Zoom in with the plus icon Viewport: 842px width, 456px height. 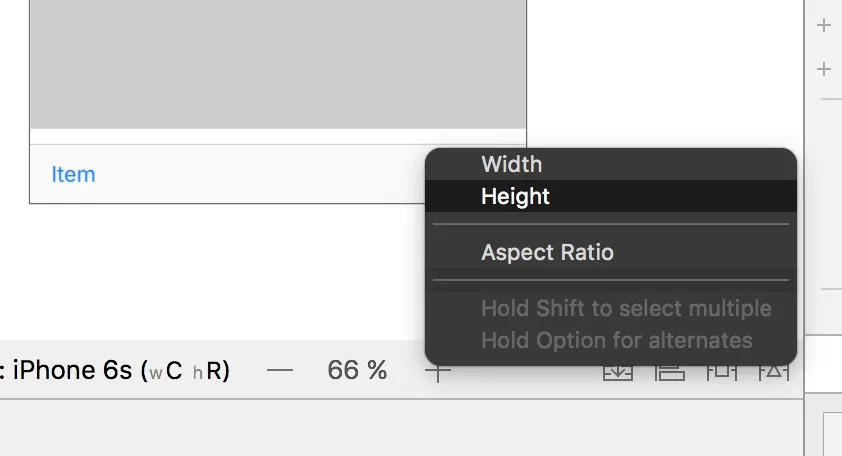438,371
